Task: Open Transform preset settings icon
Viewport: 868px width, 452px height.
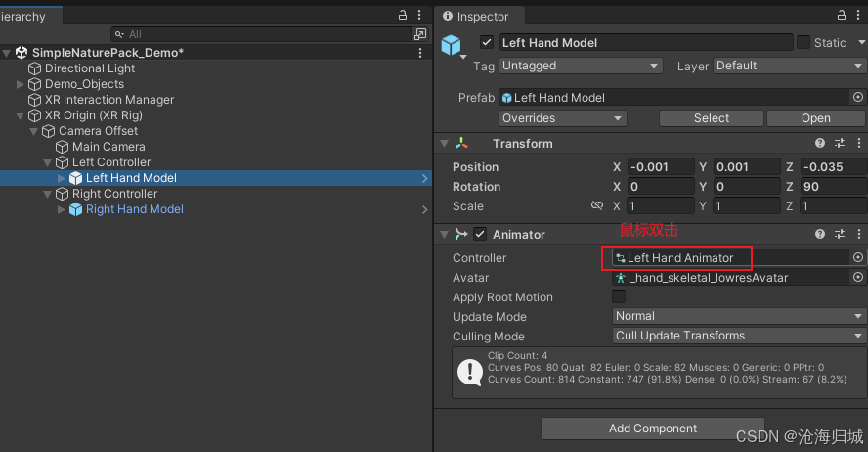Action: click(840, 143)
